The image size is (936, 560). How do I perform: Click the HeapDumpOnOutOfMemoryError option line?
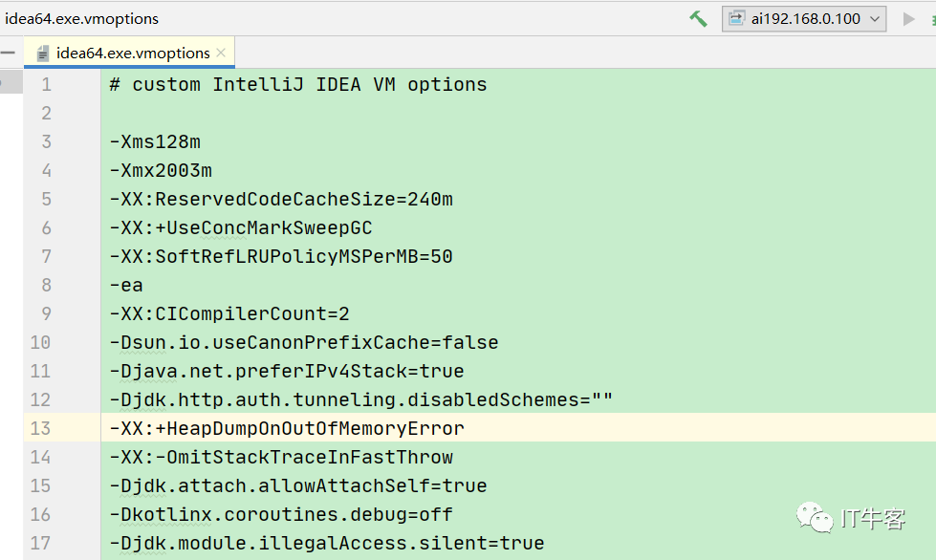pos(287,428)
